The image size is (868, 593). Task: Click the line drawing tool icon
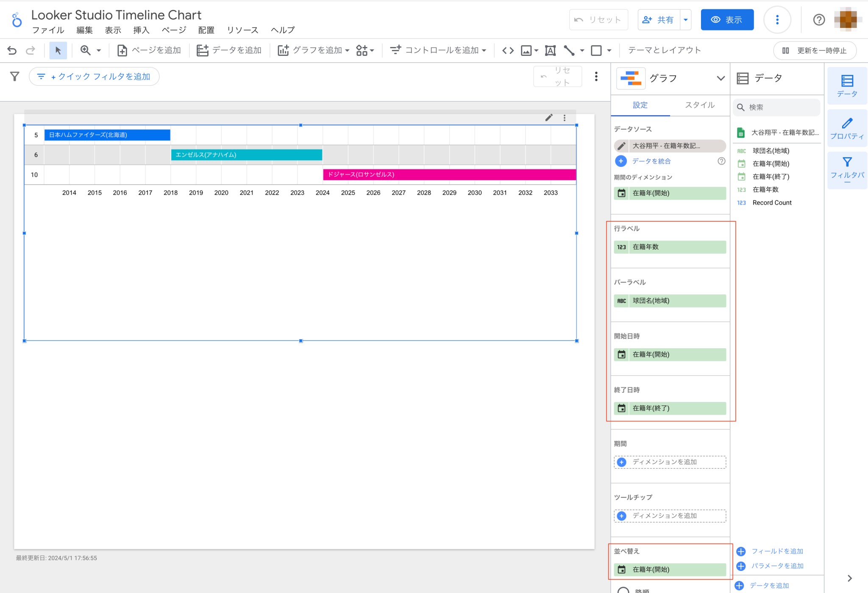[x=569, y=50]
